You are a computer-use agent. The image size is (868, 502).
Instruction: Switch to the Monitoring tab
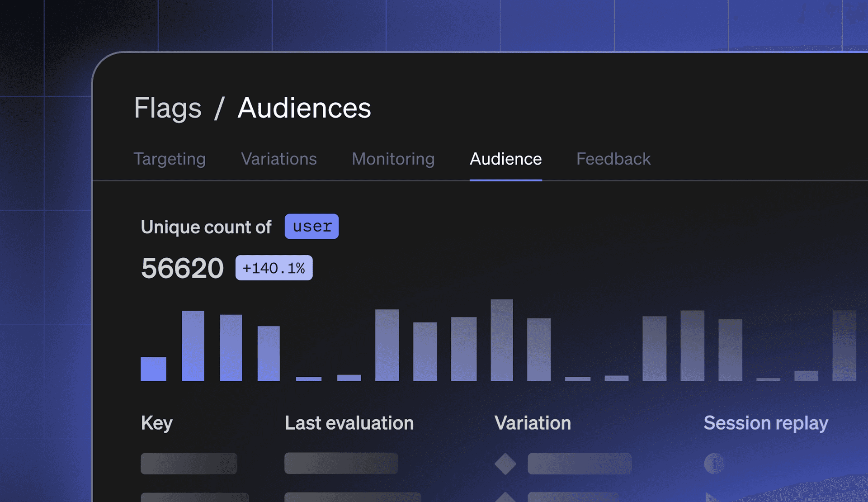[x=392, y=159]
